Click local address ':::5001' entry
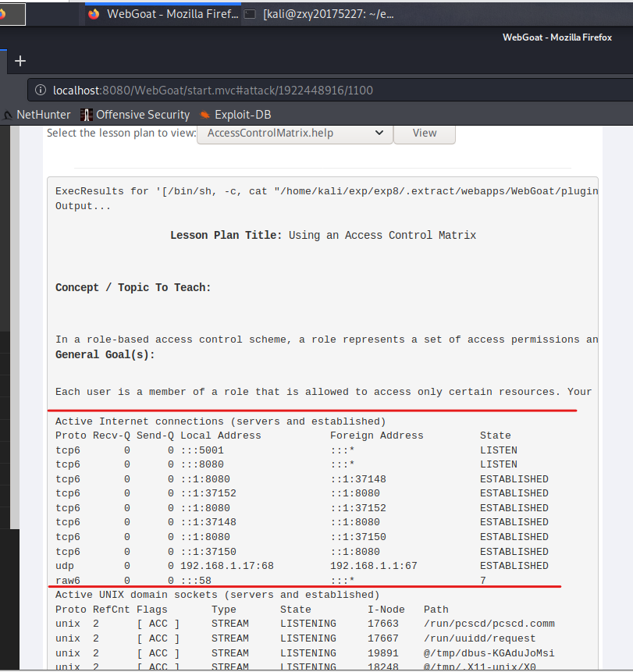The image size is (633, 672). 202,450
